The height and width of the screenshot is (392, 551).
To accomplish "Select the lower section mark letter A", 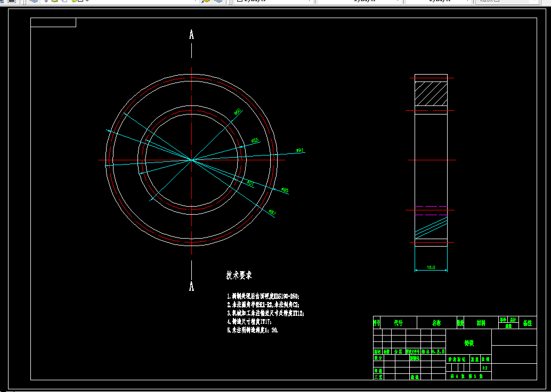I will pos(191,286).
